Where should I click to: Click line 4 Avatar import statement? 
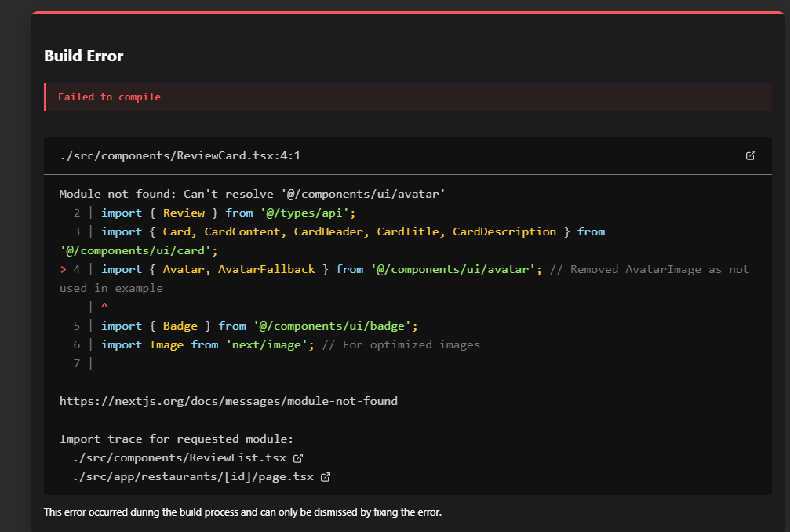(322, 269)
